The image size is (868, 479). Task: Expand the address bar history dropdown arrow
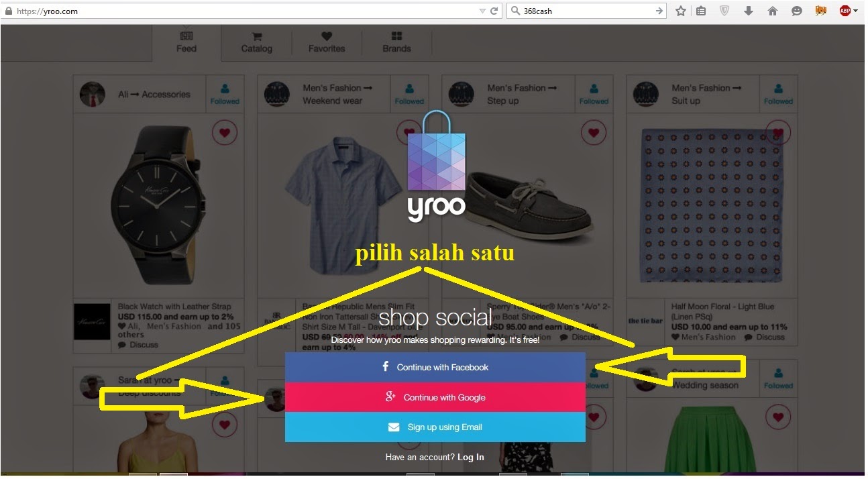[x=482, y=11]
